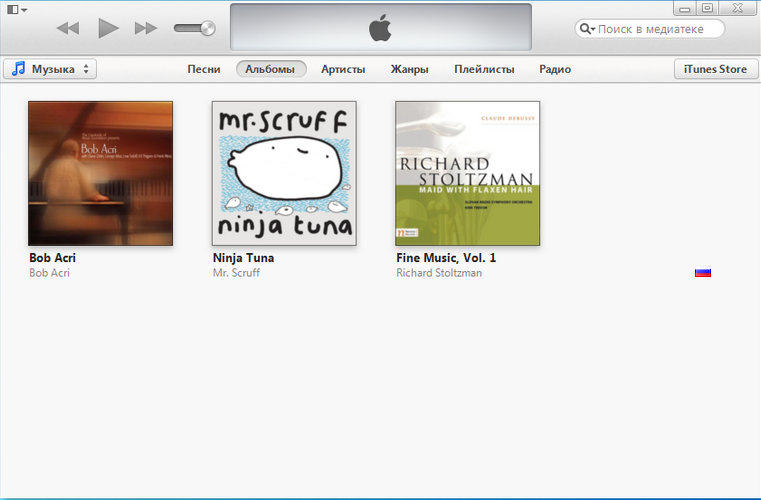Image resolution: width=761 pixels, height=500 pixels.
Task: Close the iTunes window
Action: (738, 8)
